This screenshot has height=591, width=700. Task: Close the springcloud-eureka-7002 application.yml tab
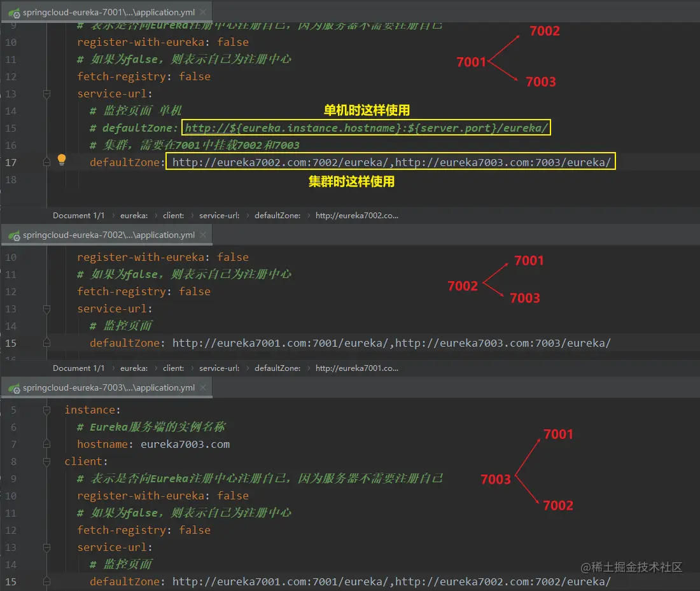point(203,235)
